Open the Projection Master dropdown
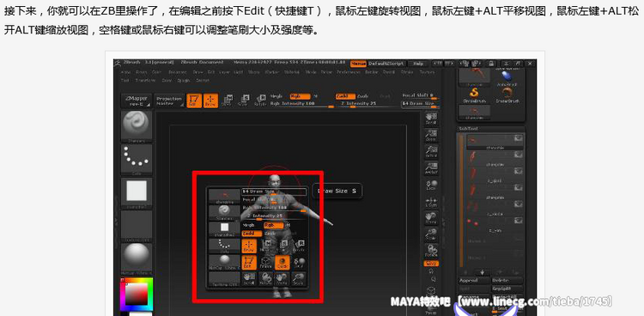The height and width of the screenshot is (316, 644). pyautogui.click(x=169, y=101)
